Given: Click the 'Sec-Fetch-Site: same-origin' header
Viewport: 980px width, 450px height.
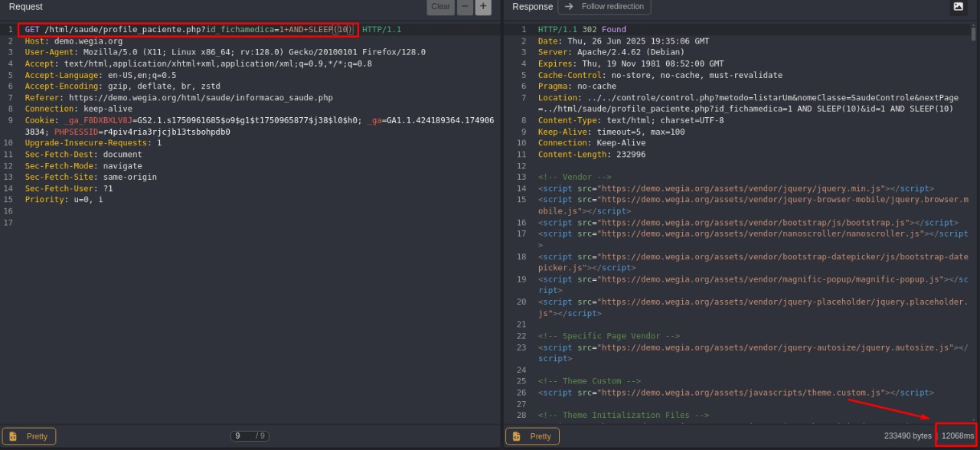Looking at the screenshot, I should pyautogui.click(x=90, y=177).
